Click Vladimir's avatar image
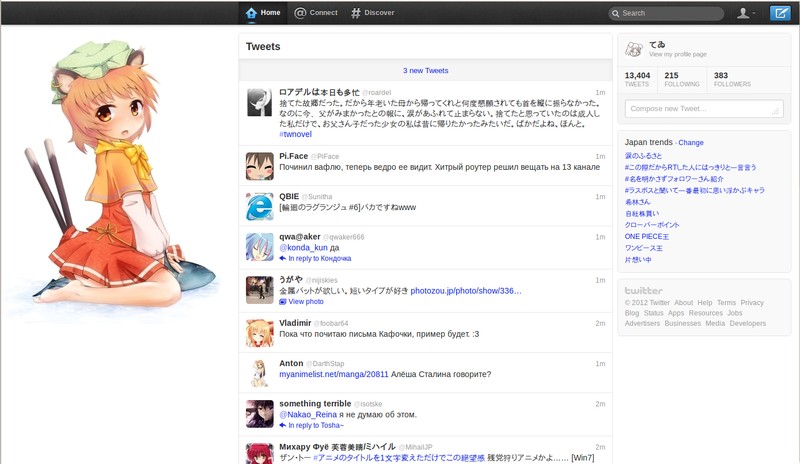800x464 pixels. pyautogui.click(x=260, y=333)
